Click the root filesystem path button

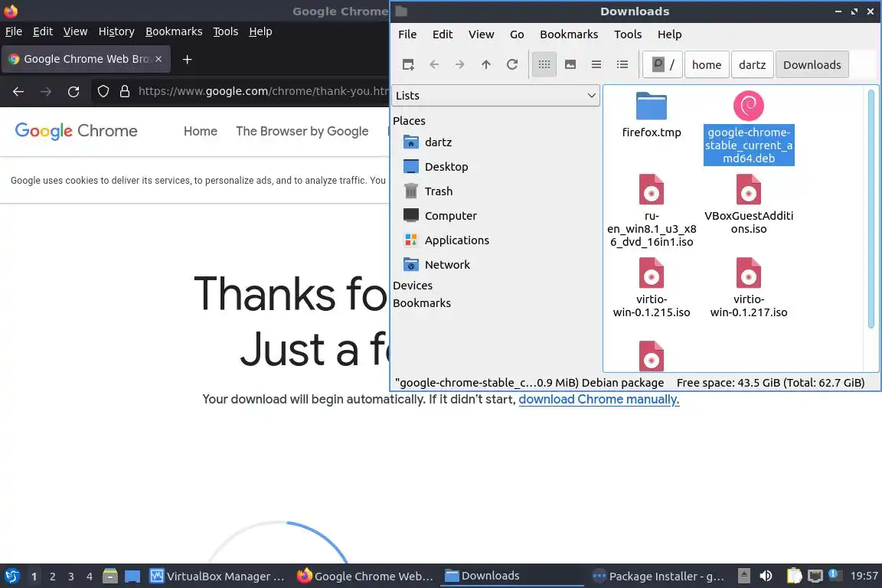click(662, 65)
